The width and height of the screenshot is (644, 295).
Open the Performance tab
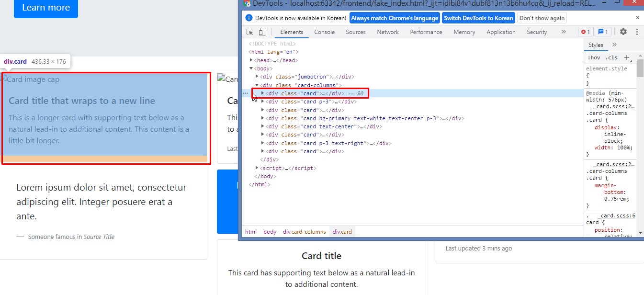coord(426,32)
